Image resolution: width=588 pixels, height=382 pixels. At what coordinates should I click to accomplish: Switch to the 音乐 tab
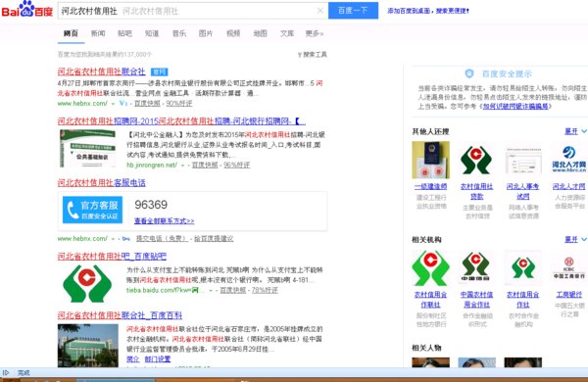(179, 33)
